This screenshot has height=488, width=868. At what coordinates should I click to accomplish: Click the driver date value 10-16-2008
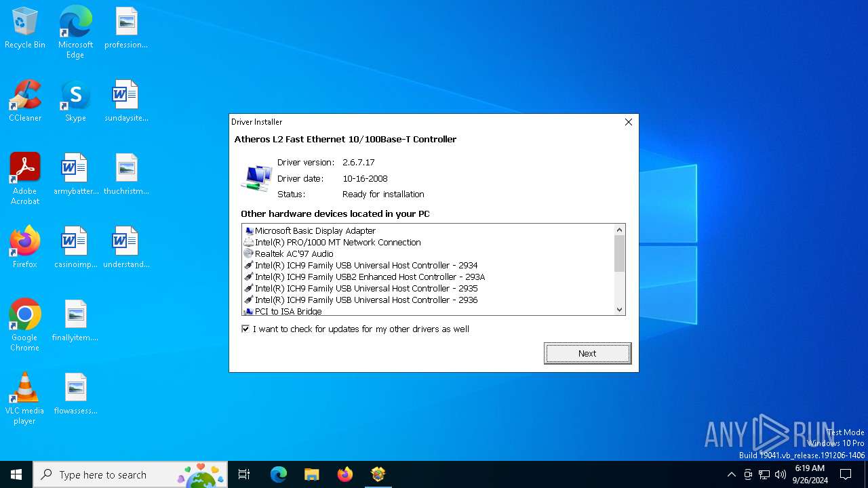[365, 178]
